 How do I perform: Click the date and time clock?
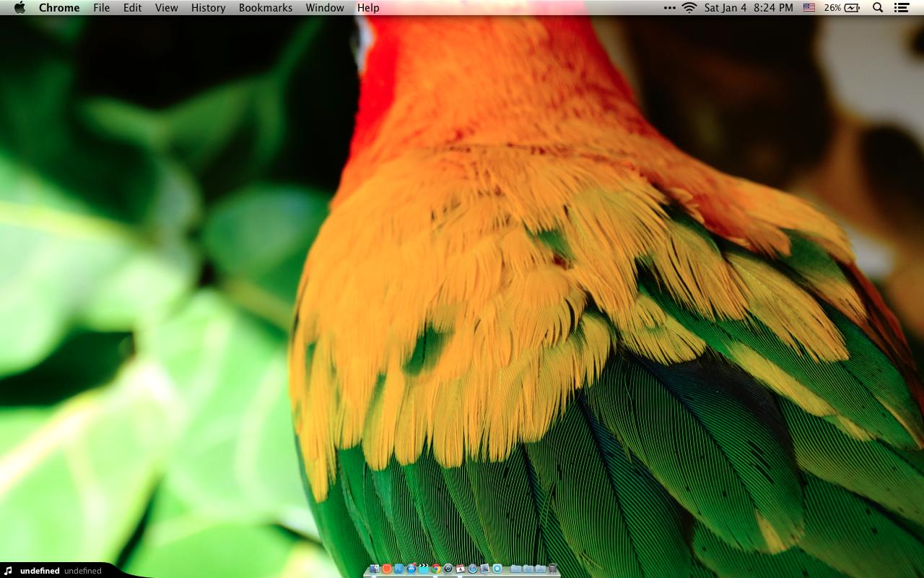[x=749, y=7]
